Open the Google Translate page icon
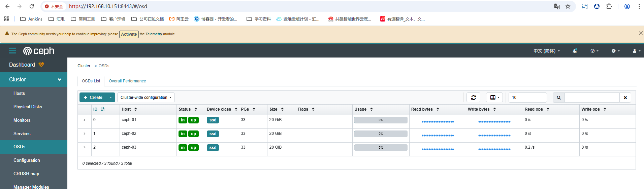Image resolution: width=644 pixels, height=189 pixels. click(557, 6)
